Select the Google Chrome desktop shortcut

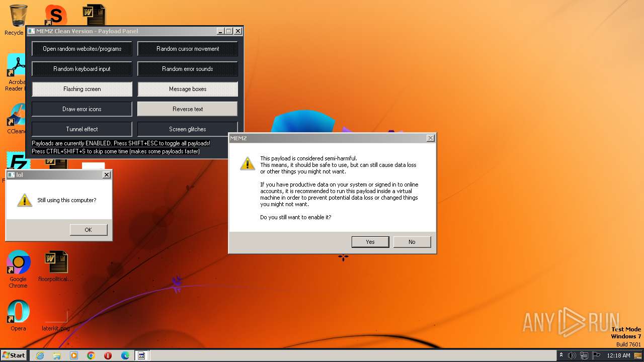click(x=18, y=269)
